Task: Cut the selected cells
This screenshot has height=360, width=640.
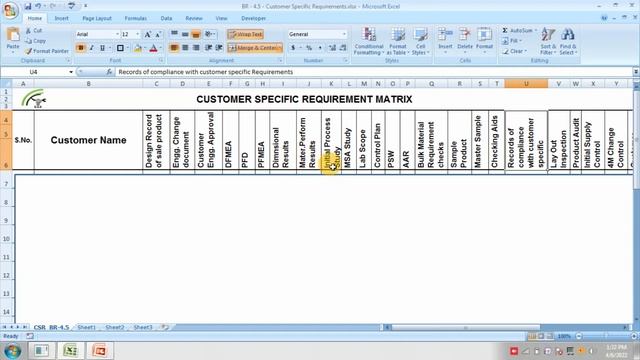Action: coord(34,31)
